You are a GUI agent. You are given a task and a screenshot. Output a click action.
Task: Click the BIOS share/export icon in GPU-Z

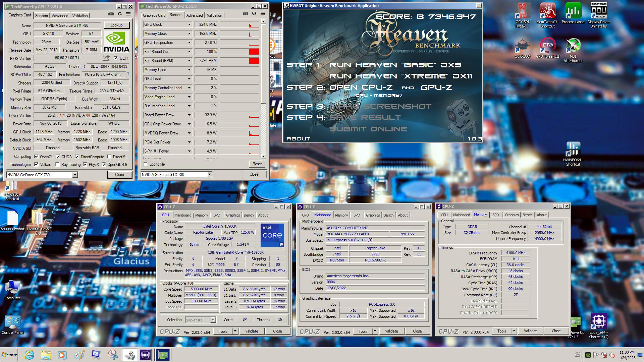point(106,58)
